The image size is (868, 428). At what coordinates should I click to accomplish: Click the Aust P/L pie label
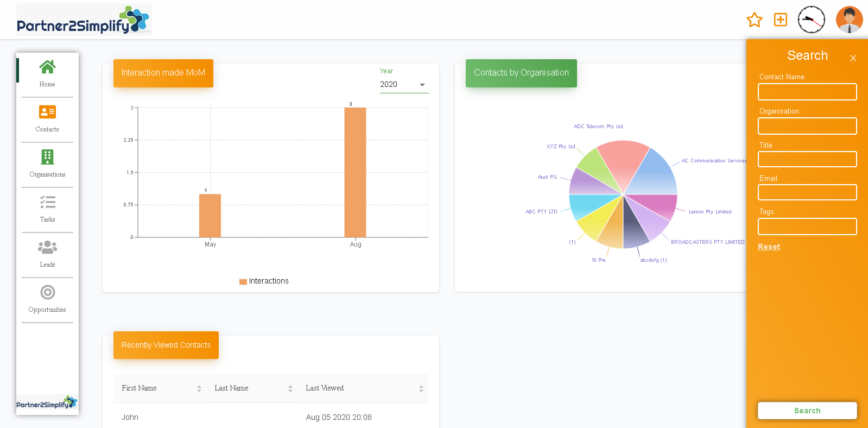click(x=548, y=177)
